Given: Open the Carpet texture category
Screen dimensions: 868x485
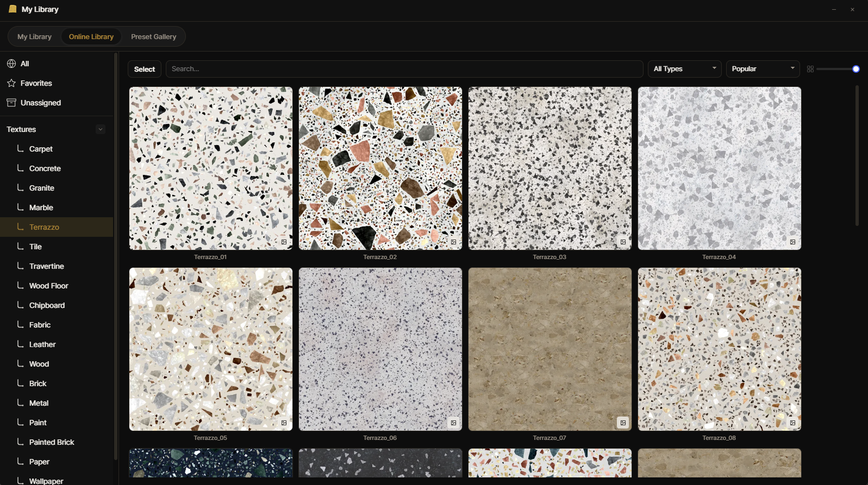Looking at the screenshot, I should click(x=57, y=149).
